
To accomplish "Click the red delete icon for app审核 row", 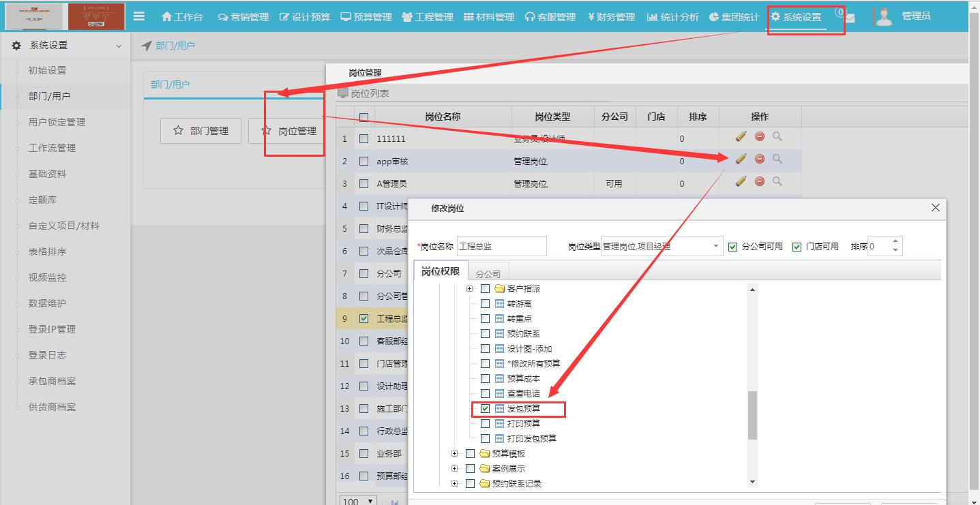I will [x=760, y=159].
